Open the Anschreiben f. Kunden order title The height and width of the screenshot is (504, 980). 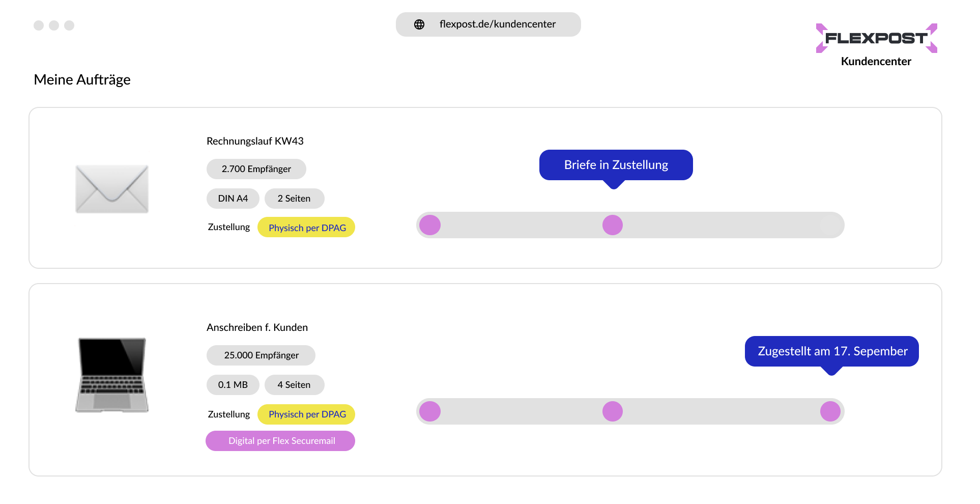[257, 327]
